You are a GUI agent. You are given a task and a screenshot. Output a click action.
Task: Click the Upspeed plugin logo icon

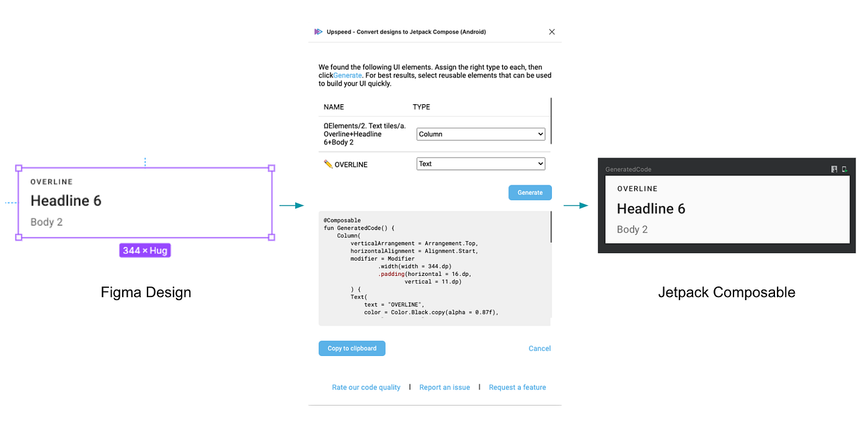[318, 31]
